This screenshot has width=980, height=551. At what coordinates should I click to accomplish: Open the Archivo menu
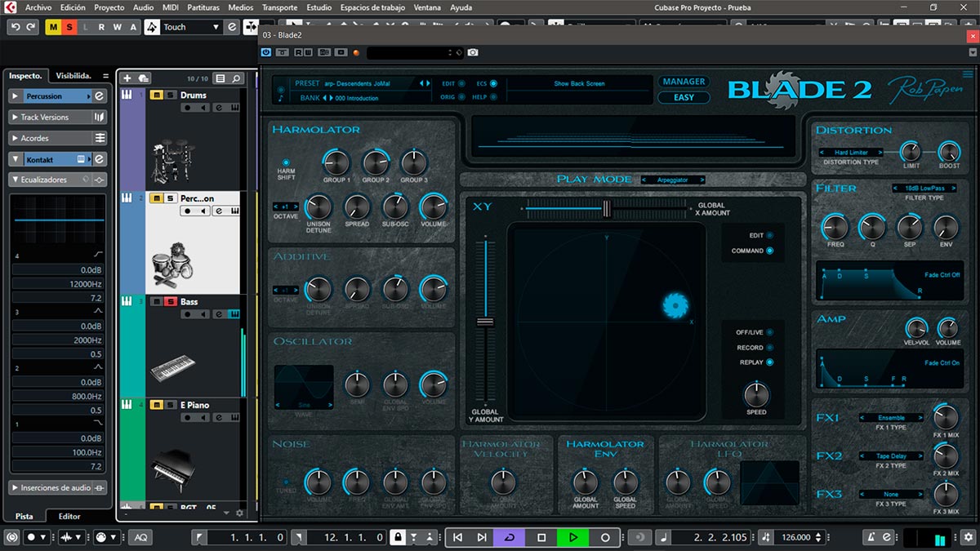coord(38,7)
